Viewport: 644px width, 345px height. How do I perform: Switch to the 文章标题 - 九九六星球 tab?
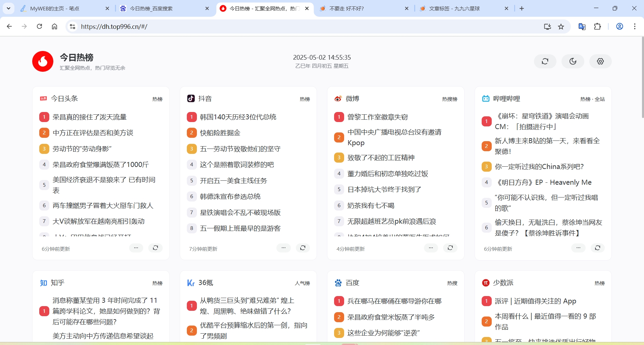[454, 8]
